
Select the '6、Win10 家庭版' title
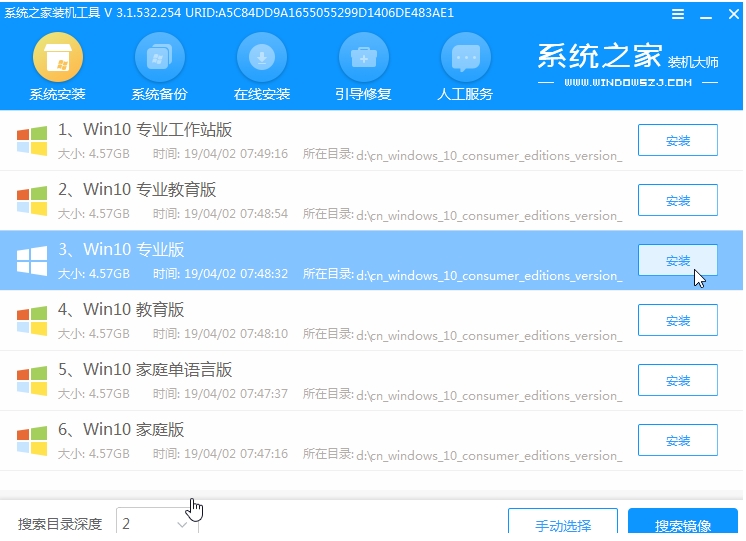121,429
